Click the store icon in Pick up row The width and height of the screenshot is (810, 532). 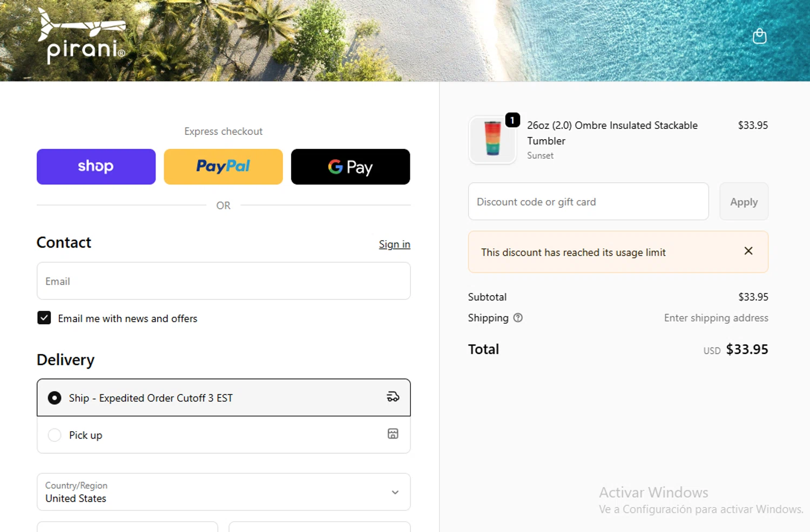pyautogui.click(x=393, y=434)
